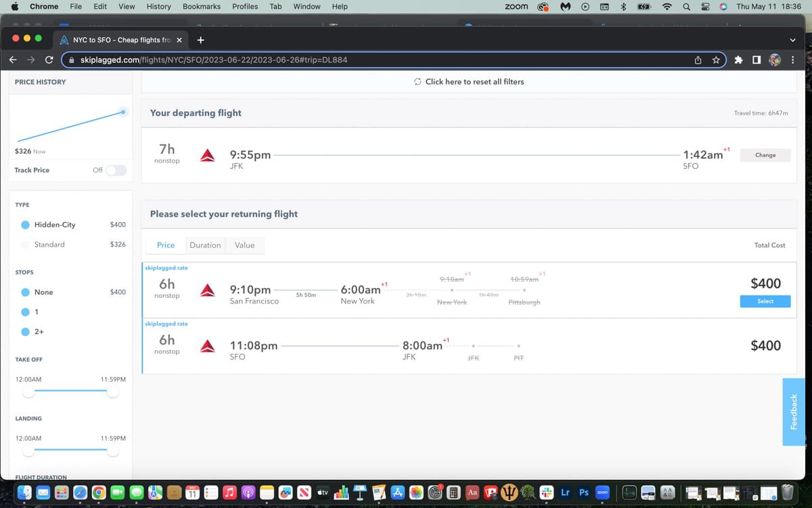Reload the Skiplagged page
The width and height of the screenshot is (812, 508).
49,60
